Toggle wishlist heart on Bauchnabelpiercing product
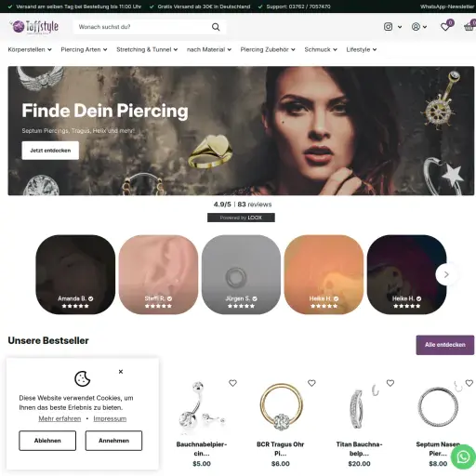Image resolution: width=476 pixels, height=476 pixels. [232, 383]
